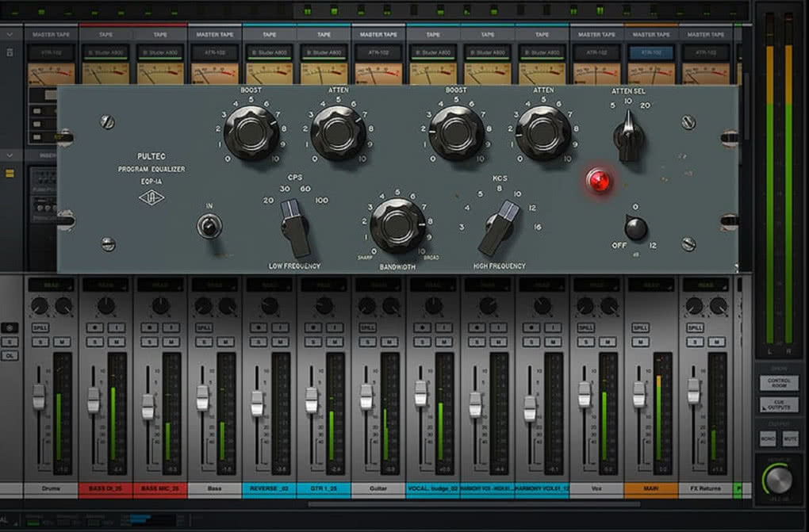
Task: Select the Drums channel name label
Action: pyautogui.click(x=51, y=488)
